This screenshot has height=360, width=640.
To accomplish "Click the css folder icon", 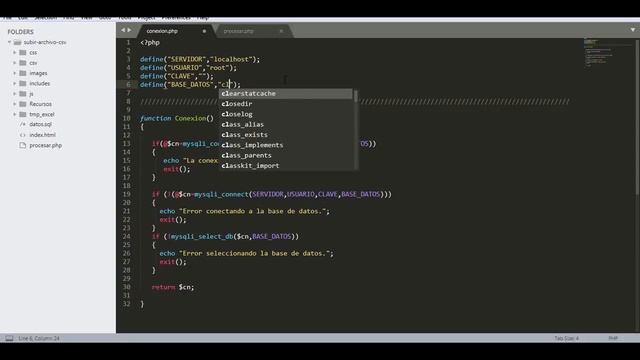I will tap(23, 53).
